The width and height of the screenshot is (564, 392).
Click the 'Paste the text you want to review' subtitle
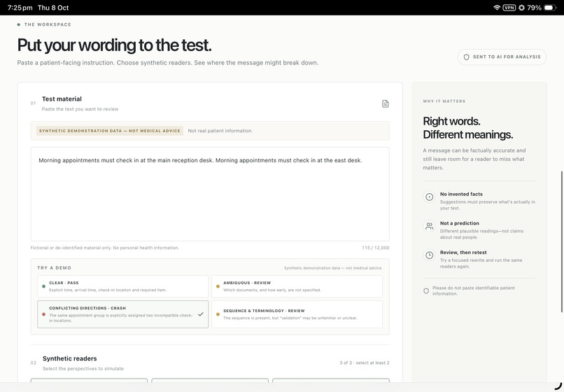pyautogui.click(x=80, y=109)
